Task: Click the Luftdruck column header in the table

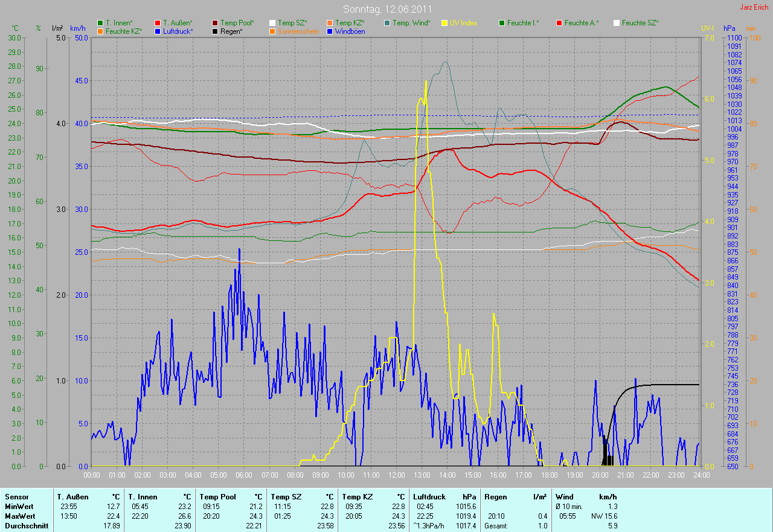Action: (x=429, y=497)
